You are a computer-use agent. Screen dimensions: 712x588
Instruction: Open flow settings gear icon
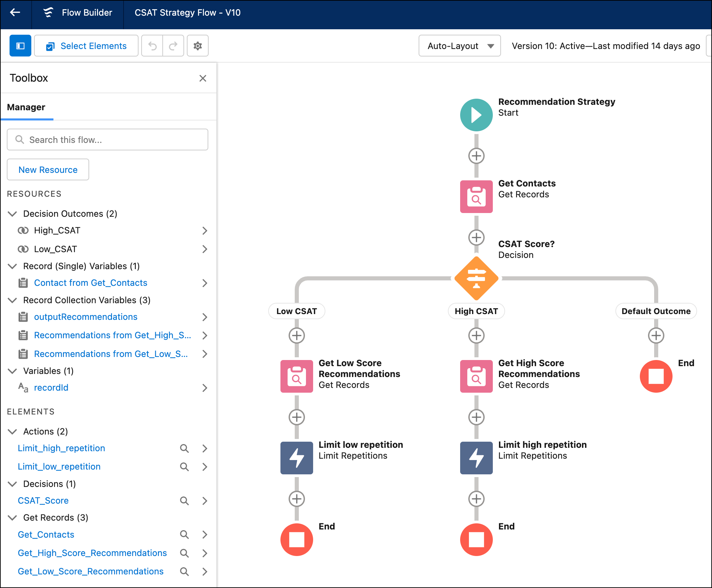(x=198, y=46)
